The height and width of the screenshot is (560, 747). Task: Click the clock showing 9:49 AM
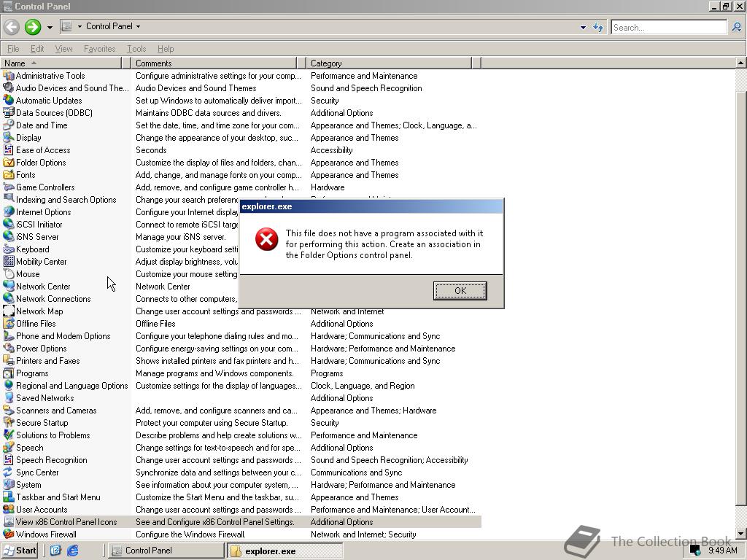coord(722,550)
